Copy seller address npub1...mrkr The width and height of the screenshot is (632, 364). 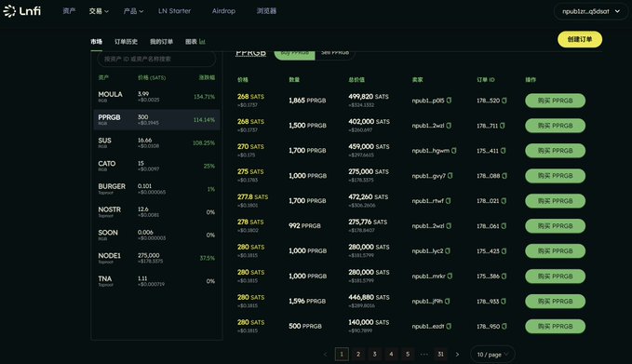450,276
